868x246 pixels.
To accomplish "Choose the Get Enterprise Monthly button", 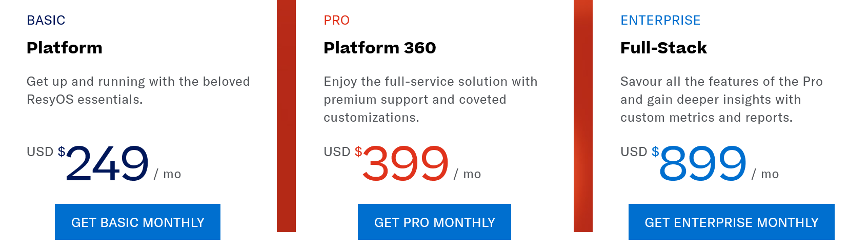I will tap(731, 222).
